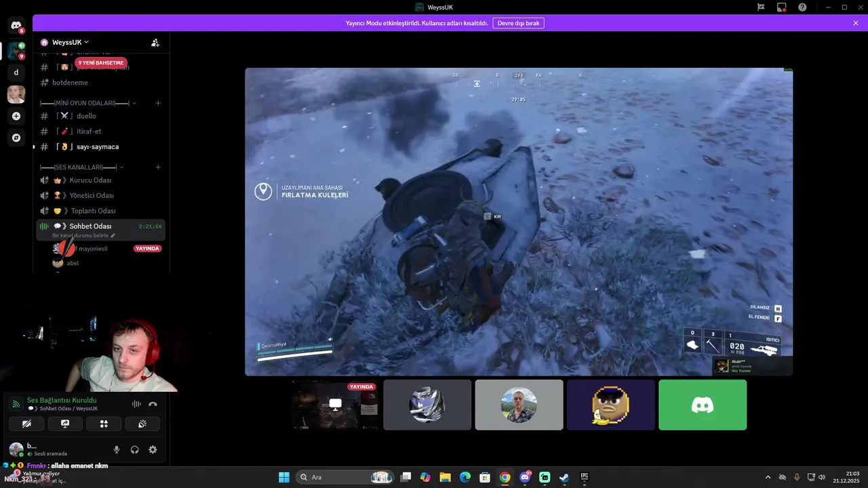Open the explore discoverable servers compass icon

pyautogui.click(x=16, y=138)
